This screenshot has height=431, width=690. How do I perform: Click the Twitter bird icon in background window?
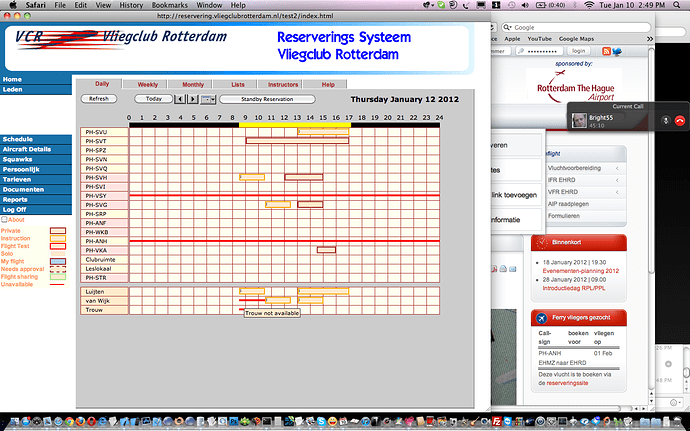point(617,51)
